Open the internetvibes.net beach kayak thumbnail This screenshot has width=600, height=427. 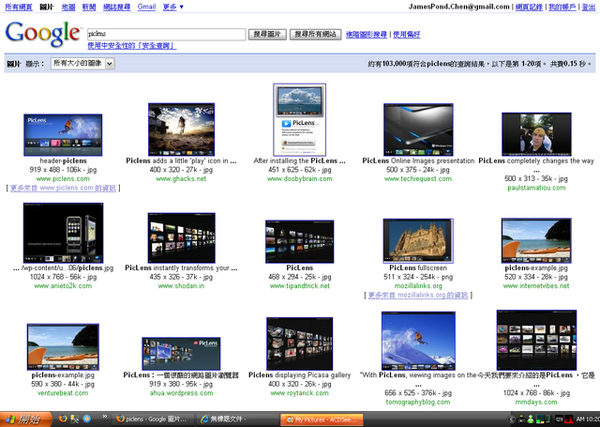coord(536,241)
